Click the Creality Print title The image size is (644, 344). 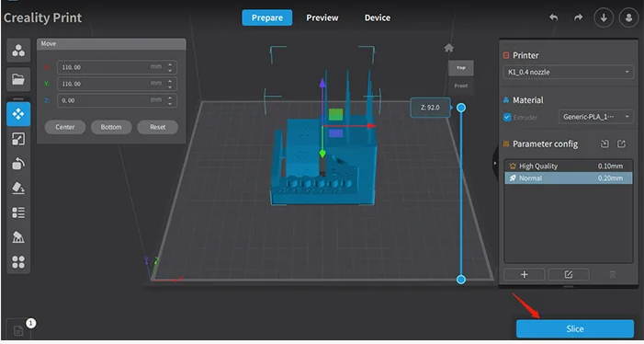click(42, 17)
